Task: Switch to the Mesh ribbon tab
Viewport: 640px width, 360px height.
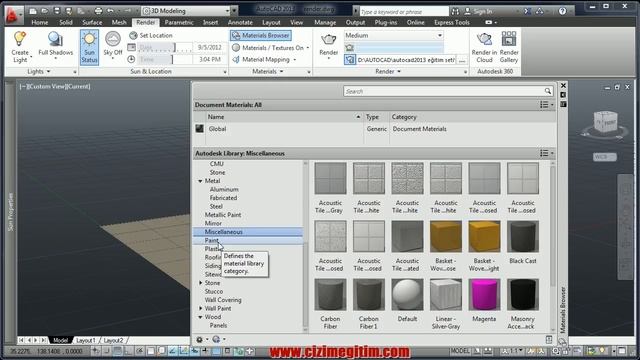Action: (x=119, y=22)
